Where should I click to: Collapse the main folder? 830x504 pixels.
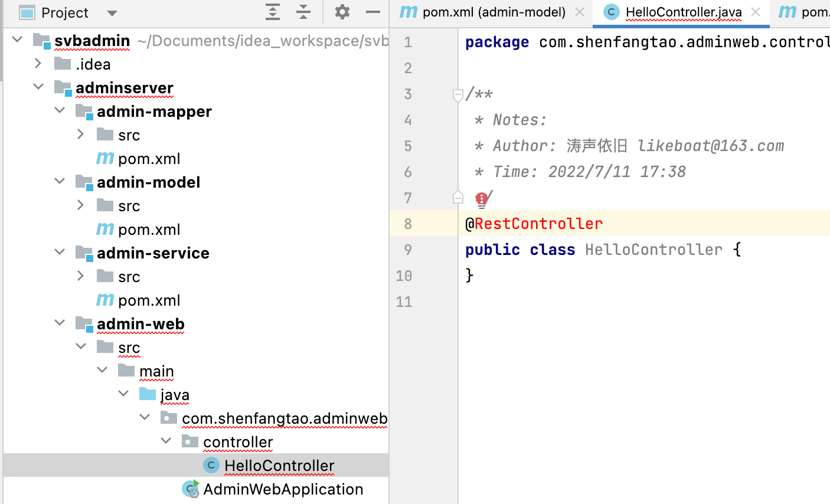pos(103,370)
